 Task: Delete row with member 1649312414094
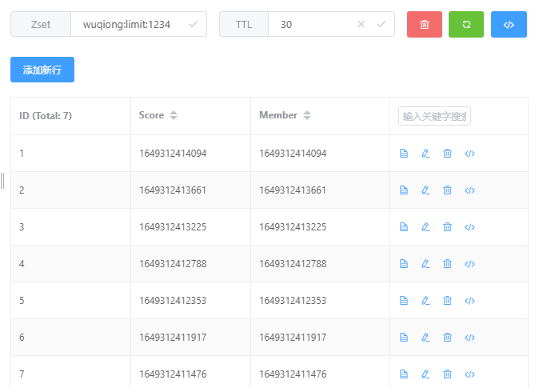[x=447, y=154]
